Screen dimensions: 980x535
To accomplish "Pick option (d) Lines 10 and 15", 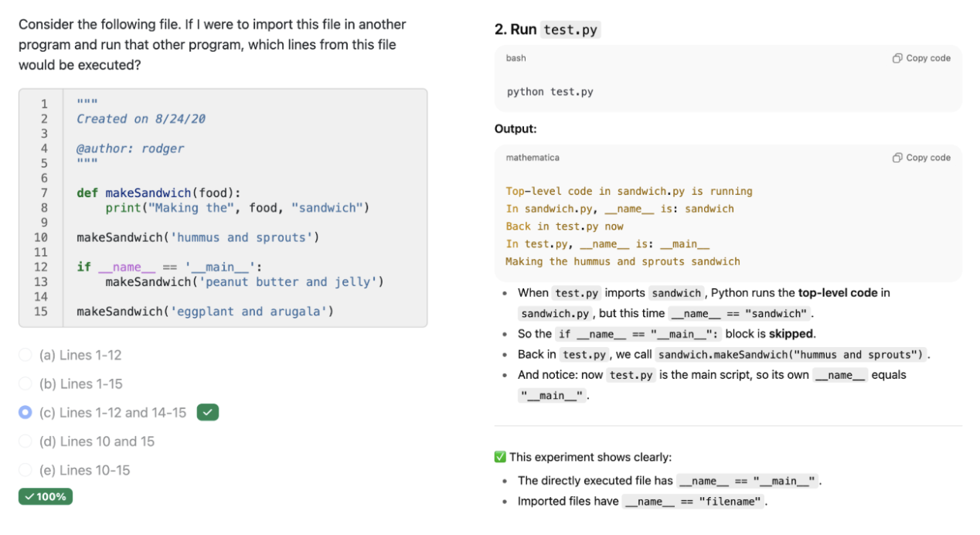I will 26,441.
